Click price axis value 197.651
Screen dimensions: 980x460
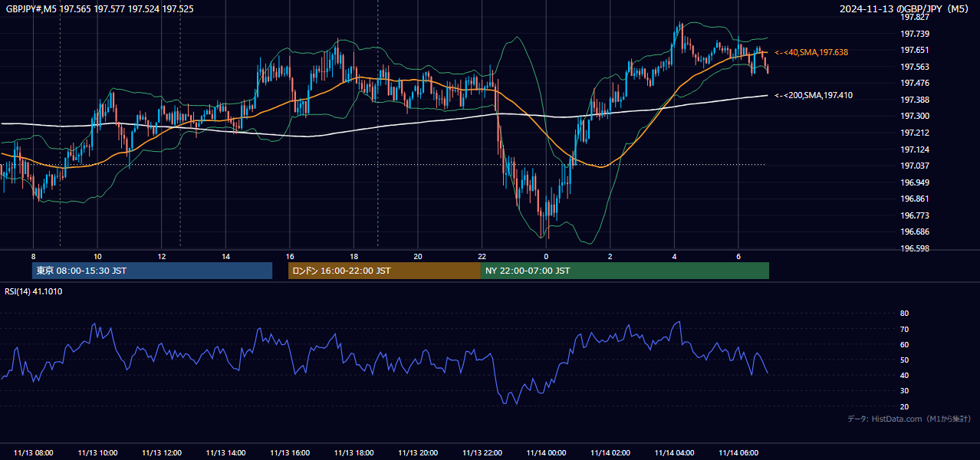click(915, 50)
